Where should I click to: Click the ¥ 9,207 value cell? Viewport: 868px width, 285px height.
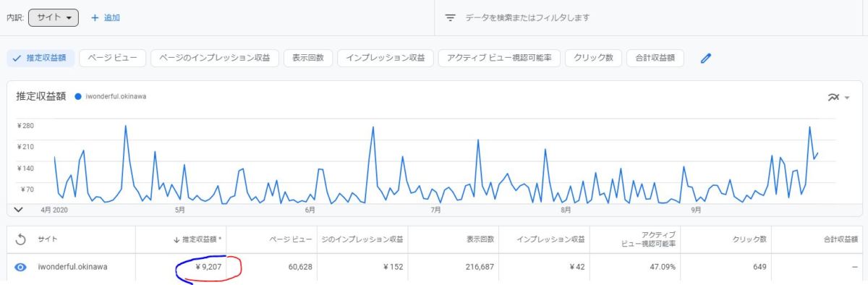point(208,267)
